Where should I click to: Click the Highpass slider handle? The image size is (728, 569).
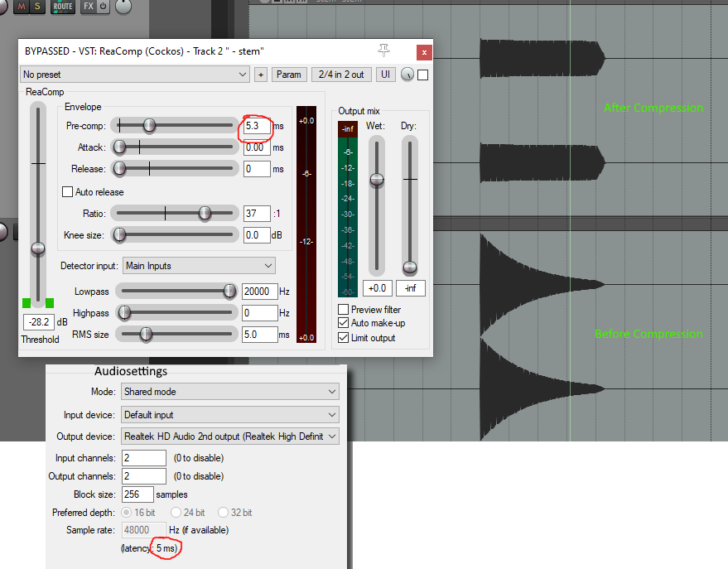tap(124, 313)
